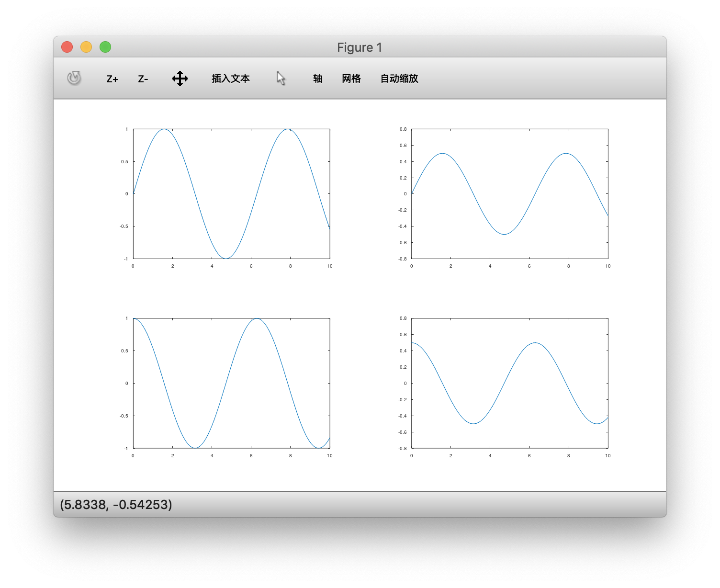Click the coordinates readout (5.8338, -0.54253)
The height and width of the screenshot is (588, 720).
coord(116,505)
